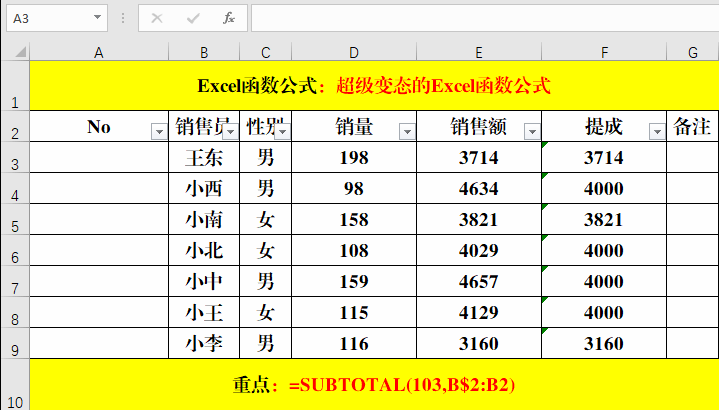Click the 备注 header cell
The height and width of the screenshot is (410, 719).
693,126
